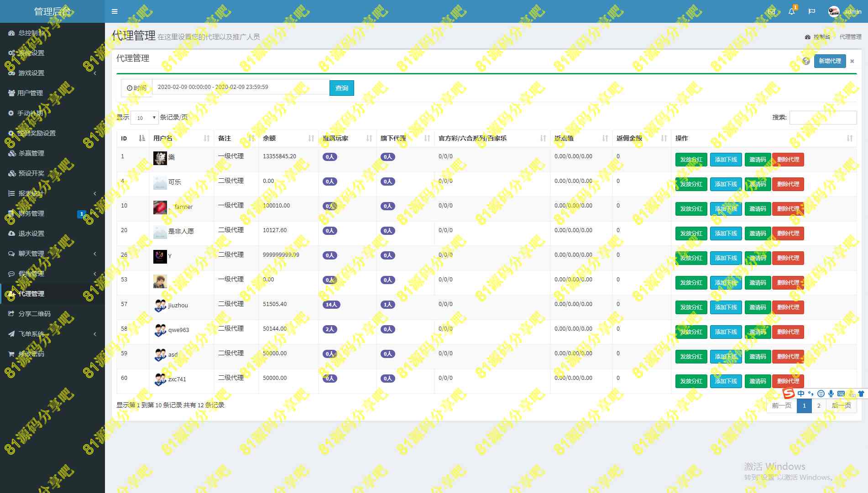Screen dimensions: 868x493
Task: Open 用户管理 in the sidebar
Action: pos(30,93)
